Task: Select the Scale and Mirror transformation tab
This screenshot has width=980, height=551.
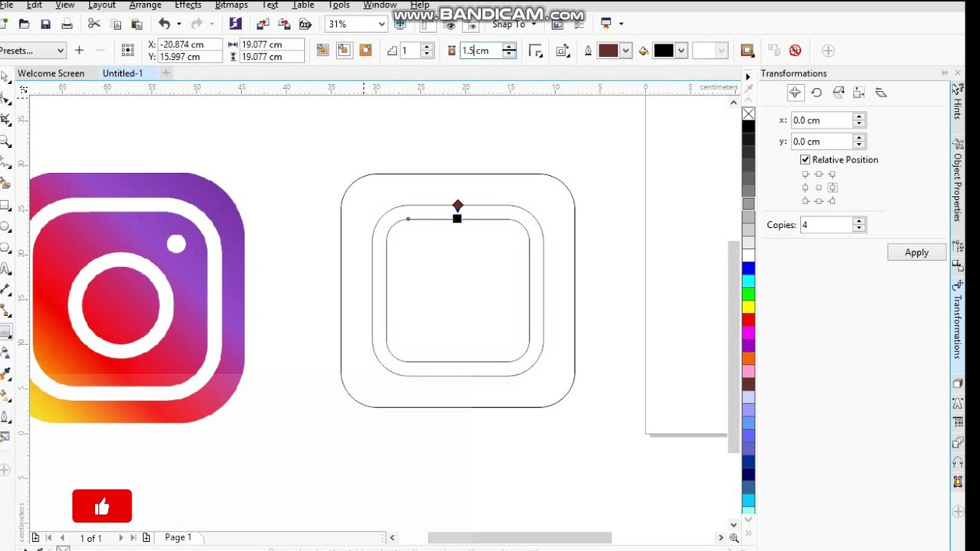Action: [838, 93]
